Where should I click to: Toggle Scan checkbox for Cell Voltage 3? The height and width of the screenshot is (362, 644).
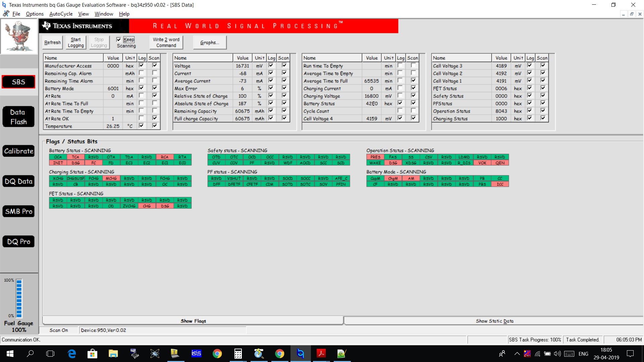[x=543, y=66]
